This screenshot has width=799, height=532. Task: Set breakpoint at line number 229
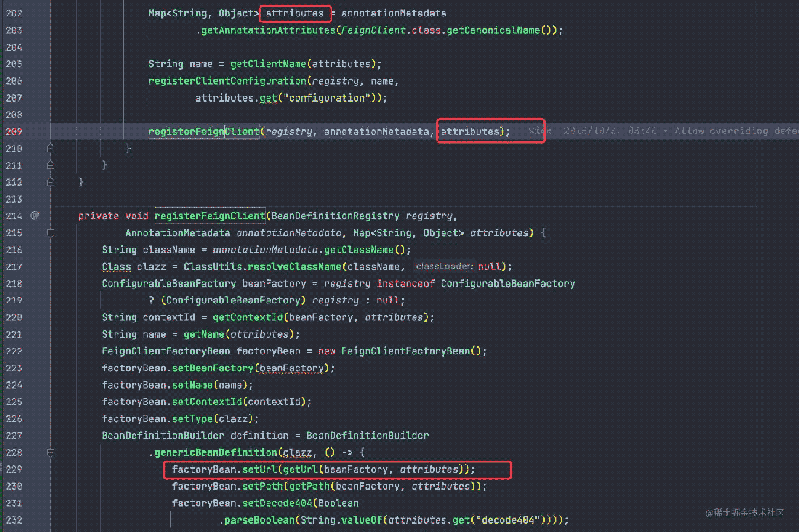(x=13, y=469)
